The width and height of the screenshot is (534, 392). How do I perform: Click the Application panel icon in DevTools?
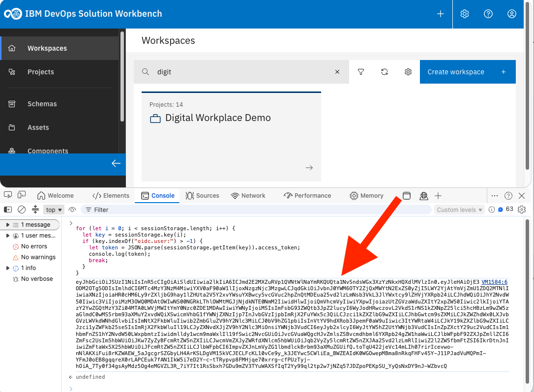pyautogui.click(x=407, y=195)
